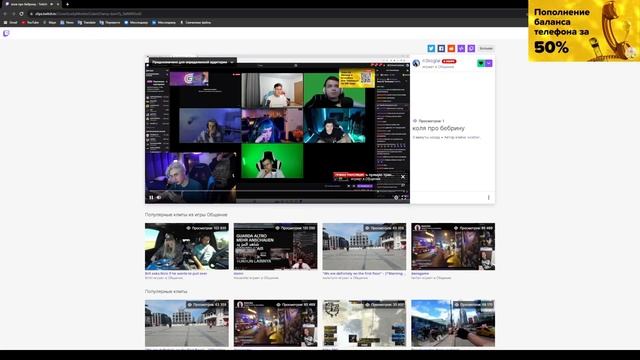The height and width of the screenshot is (360, 640).
Task: Click the gray button right of share icons
Action: 486,49
